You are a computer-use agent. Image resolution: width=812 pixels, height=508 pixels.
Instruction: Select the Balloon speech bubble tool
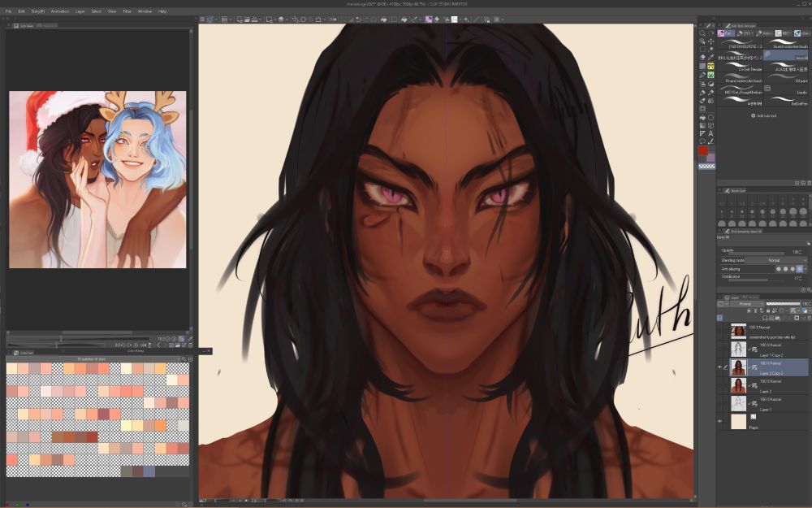[x=702, y=141]
